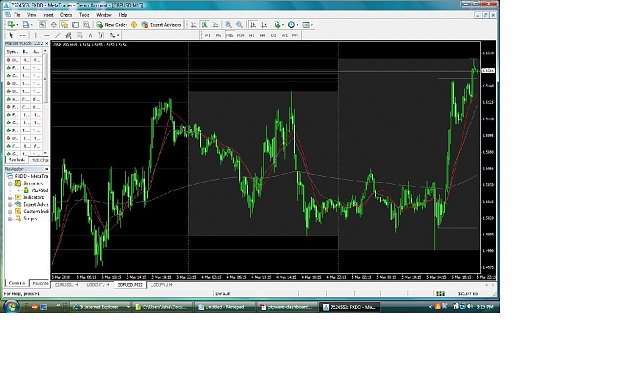Viewport: 625px width, 391px height.
Task: Open the Insert menu
Action: click(48, 15)
